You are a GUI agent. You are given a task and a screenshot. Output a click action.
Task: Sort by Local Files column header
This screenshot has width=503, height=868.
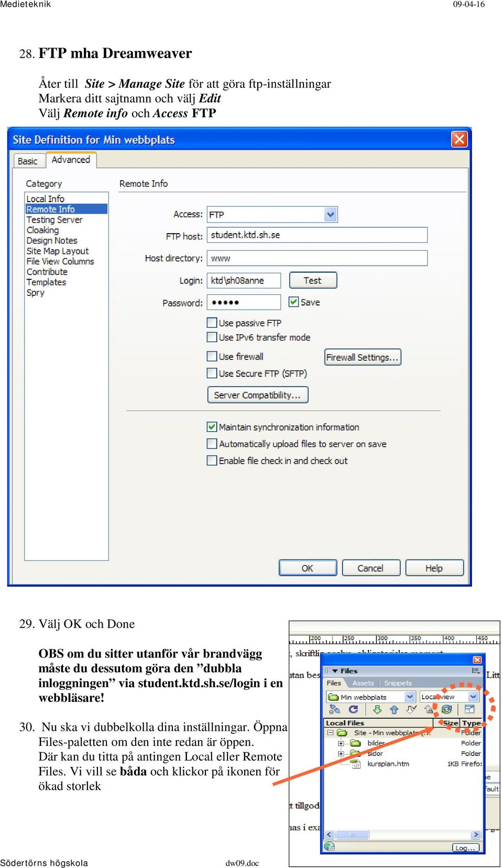point(379,723)
